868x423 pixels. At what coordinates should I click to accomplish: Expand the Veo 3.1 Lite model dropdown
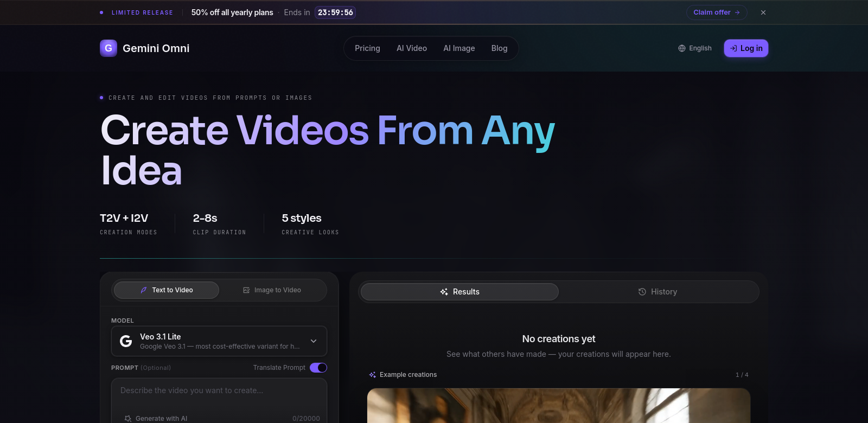(219, 341)
